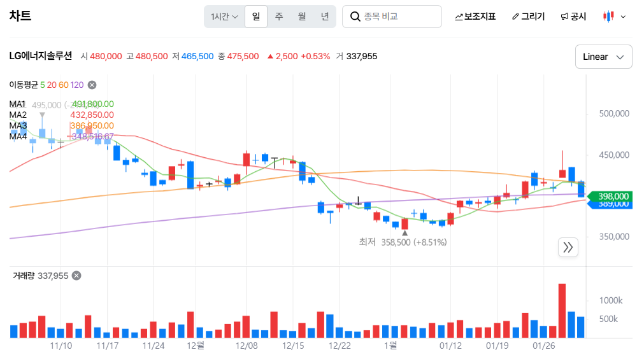Viewport: 644px width, 364px height.
Task: Click the 01/26 date axis label
Action: tap(544, 346)
